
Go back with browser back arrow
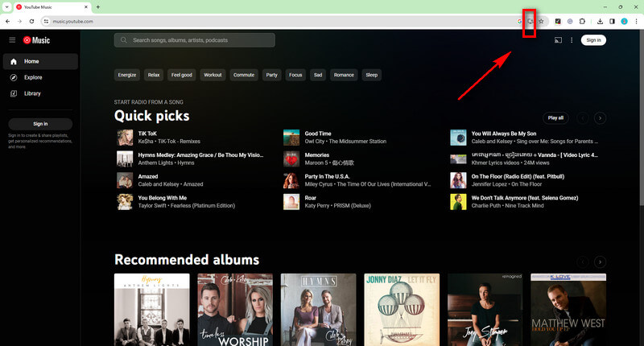[8, 22]
